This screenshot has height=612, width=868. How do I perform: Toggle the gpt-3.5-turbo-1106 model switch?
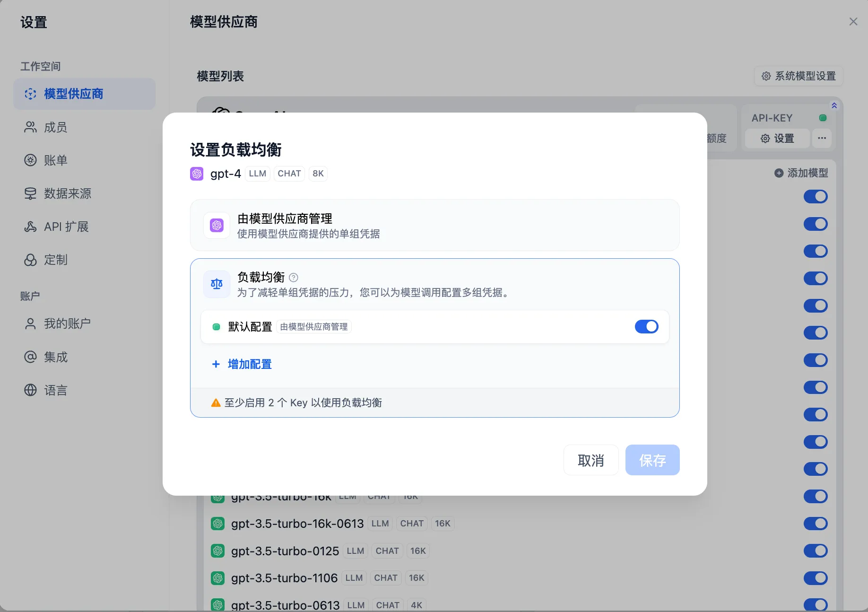tap(815, 578)
